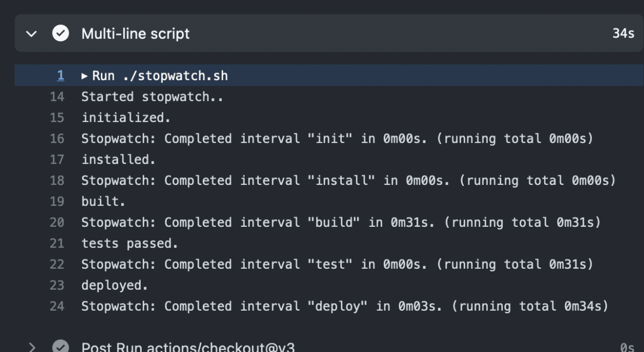Collapse the Multi-line script step chevron
Screen dimensions: 644x352
[x=32, y=34]
